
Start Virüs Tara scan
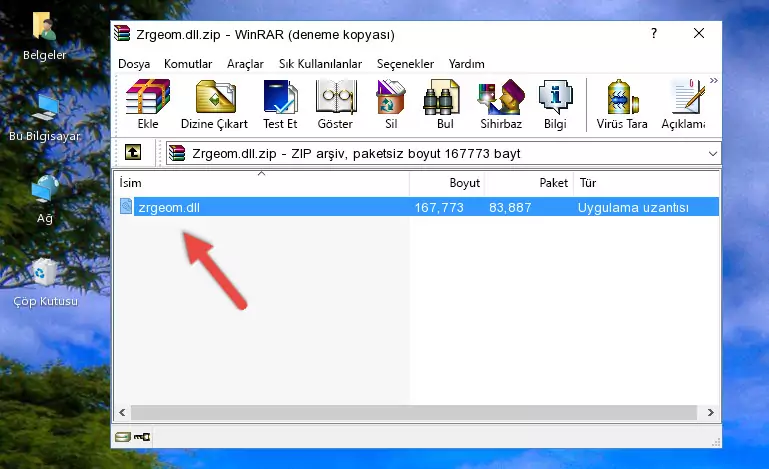pos(622,104)
